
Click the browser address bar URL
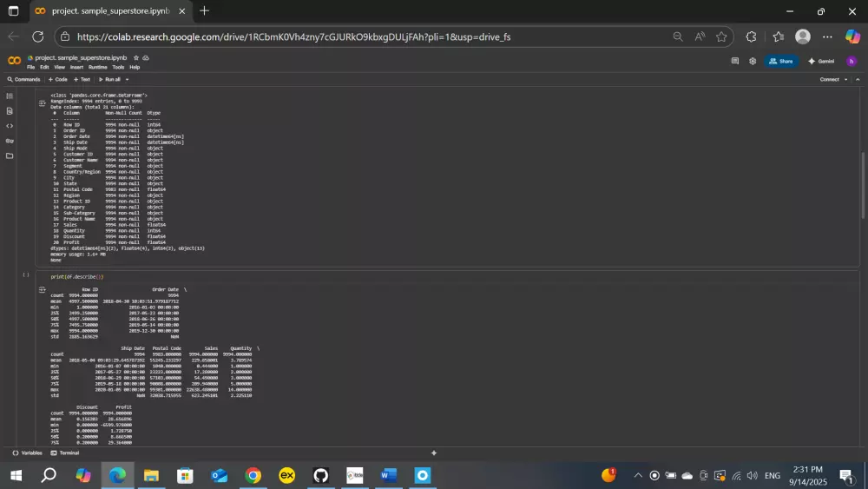point(293,36)
